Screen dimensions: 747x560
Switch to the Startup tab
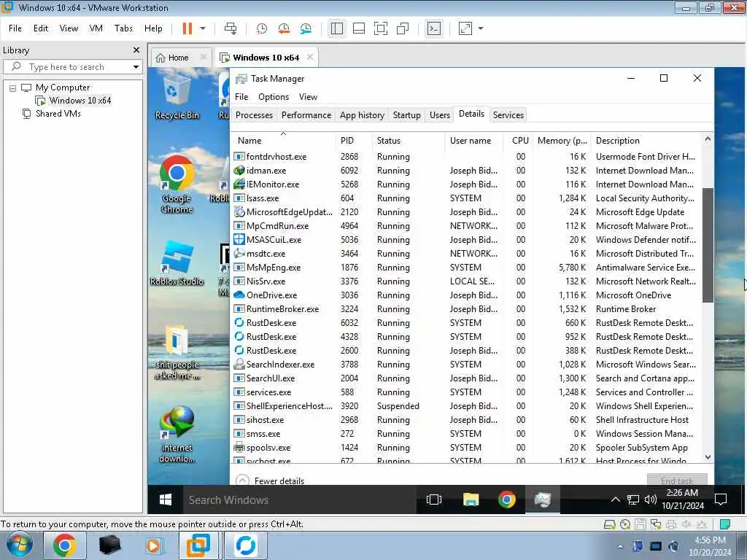click(x=407, y=115)
